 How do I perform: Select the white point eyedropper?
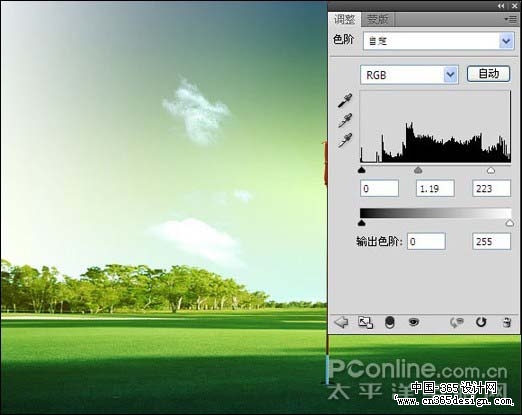coord(345,140)
